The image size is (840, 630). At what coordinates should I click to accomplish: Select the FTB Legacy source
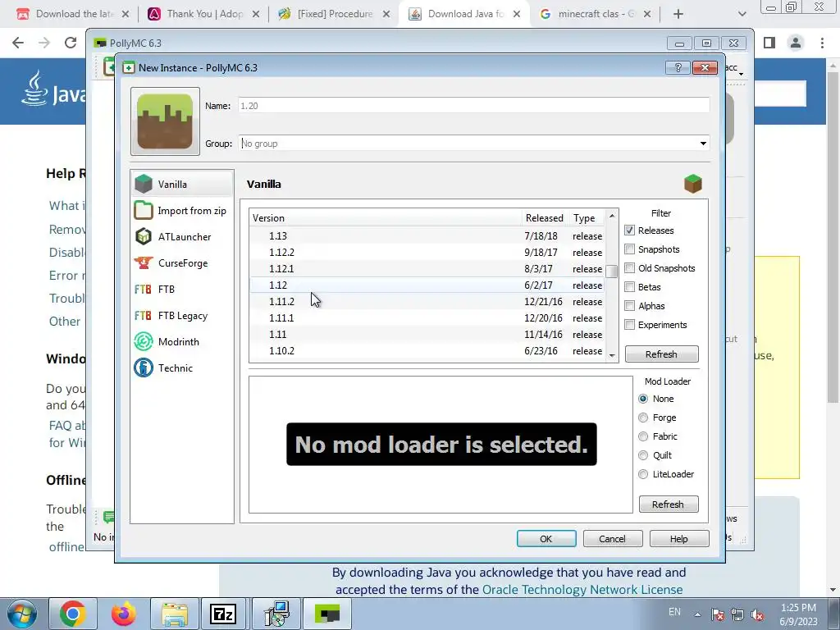click(x=181, y=316)
